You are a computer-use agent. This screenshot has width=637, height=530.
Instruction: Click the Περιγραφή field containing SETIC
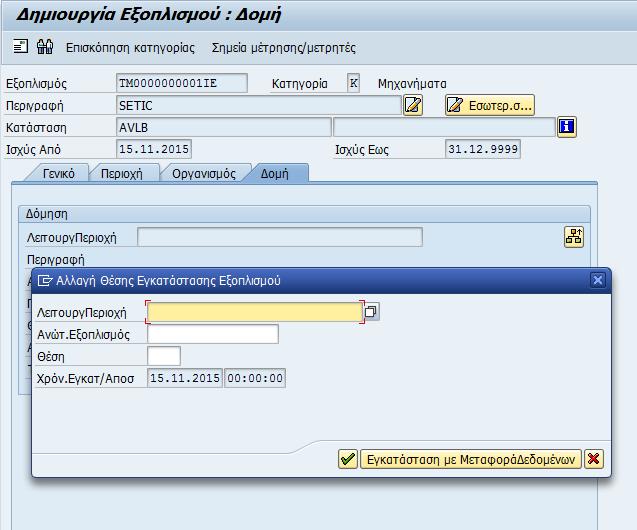click(x=258, y=106)
